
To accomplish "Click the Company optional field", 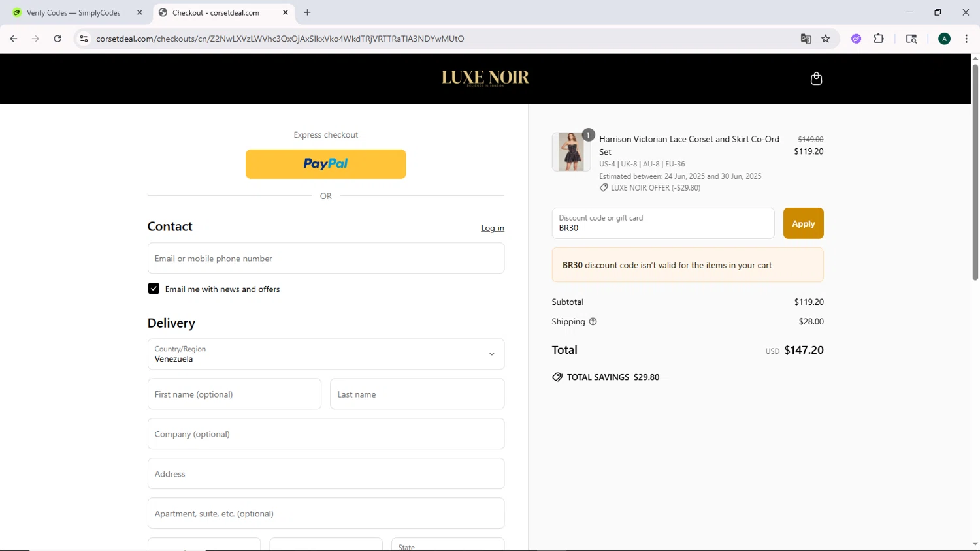I will pyautogui.click(x=326, y=433).
